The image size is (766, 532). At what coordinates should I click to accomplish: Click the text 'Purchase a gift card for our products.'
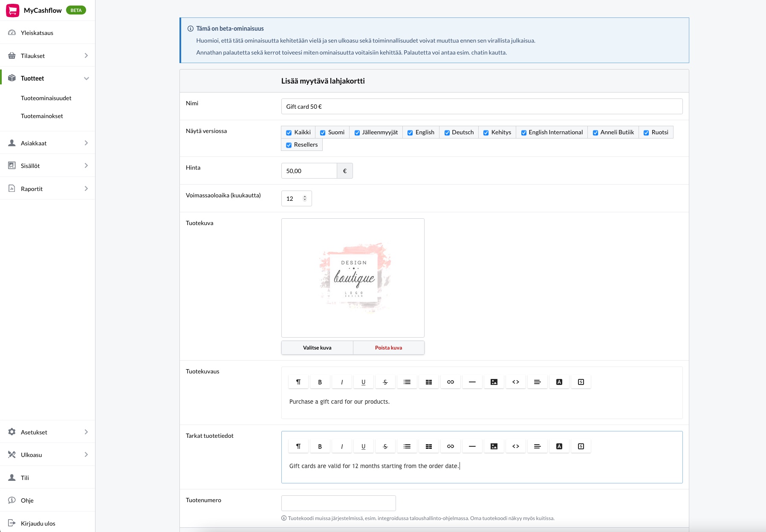pyautogui.click(x=339, y=402)
